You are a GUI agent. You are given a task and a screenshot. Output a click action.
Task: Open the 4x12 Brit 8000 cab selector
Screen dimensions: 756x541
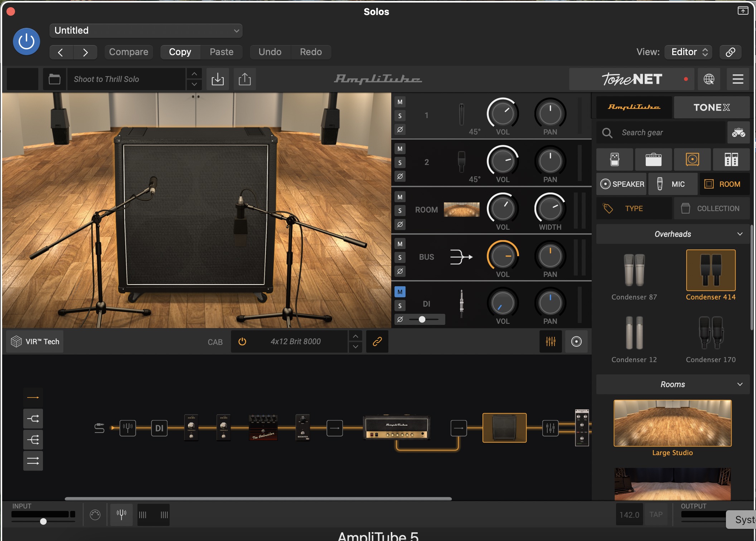(x=296, y=342)
